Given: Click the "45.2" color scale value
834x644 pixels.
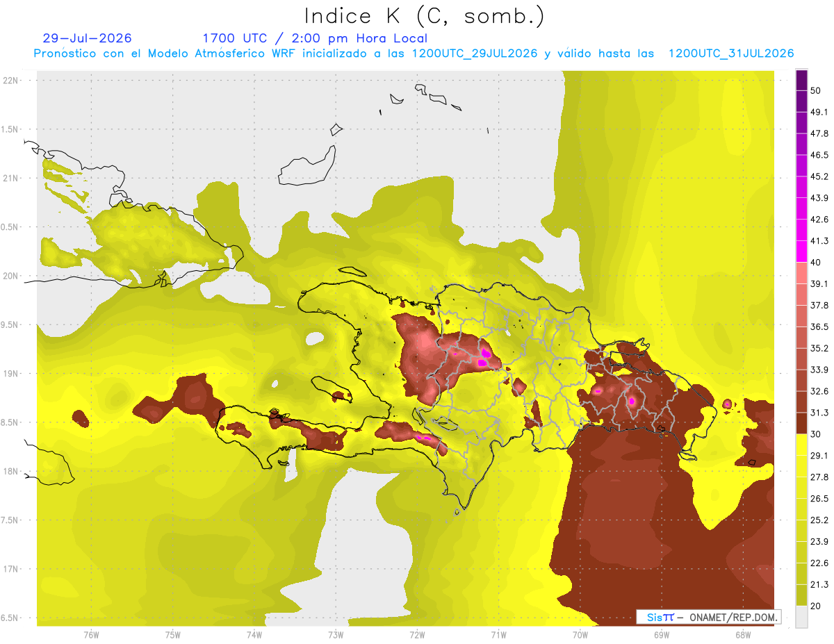Looking at the screenshot, I should click(819, 177).
